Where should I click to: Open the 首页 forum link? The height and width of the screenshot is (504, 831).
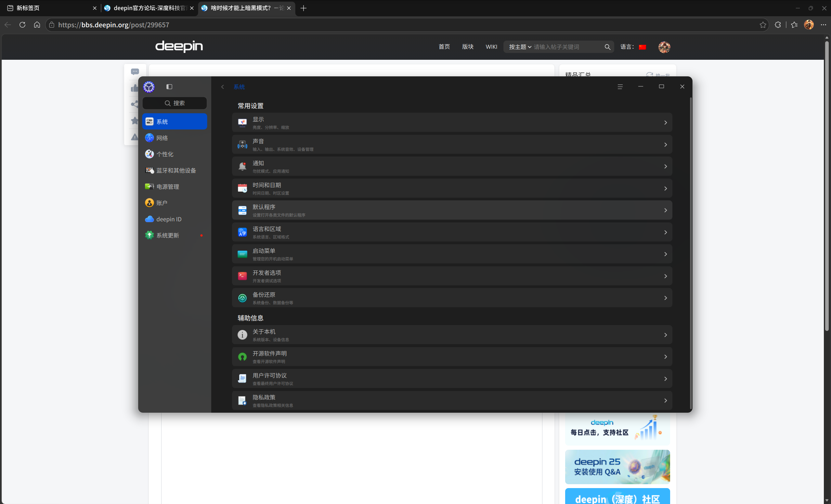pyautogui.click(x=444, y=47)
